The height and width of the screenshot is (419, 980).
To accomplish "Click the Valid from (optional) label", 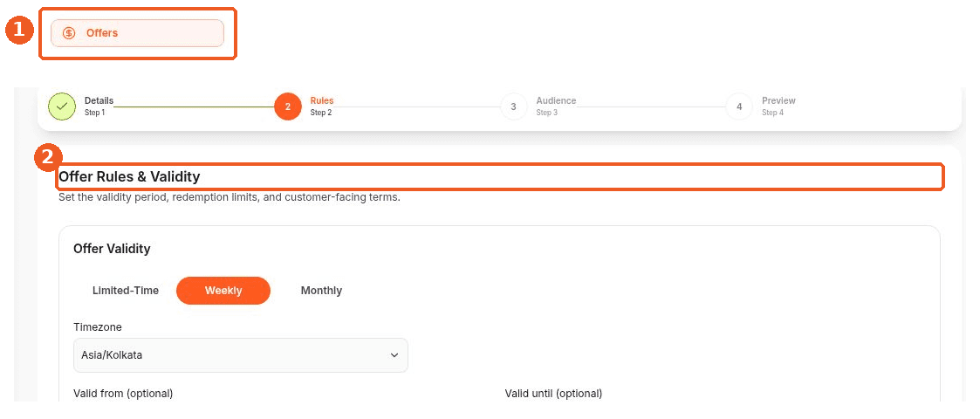I will [x=123, y=394].
